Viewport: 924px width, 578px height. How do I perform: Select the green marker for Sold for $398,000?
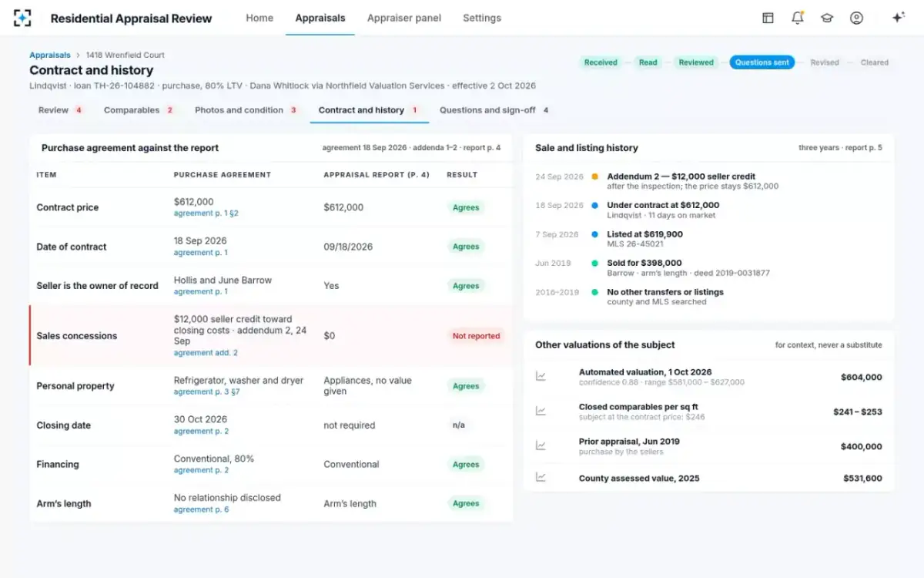click(594, 264)
